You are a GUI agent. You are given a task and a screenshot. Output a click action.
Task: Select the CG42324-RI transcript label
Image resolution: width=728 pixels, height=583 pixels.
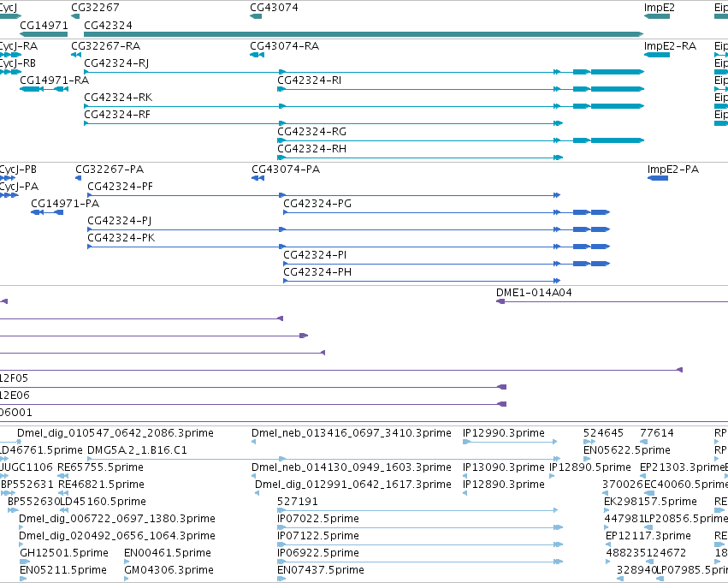[x=309, y=80]
